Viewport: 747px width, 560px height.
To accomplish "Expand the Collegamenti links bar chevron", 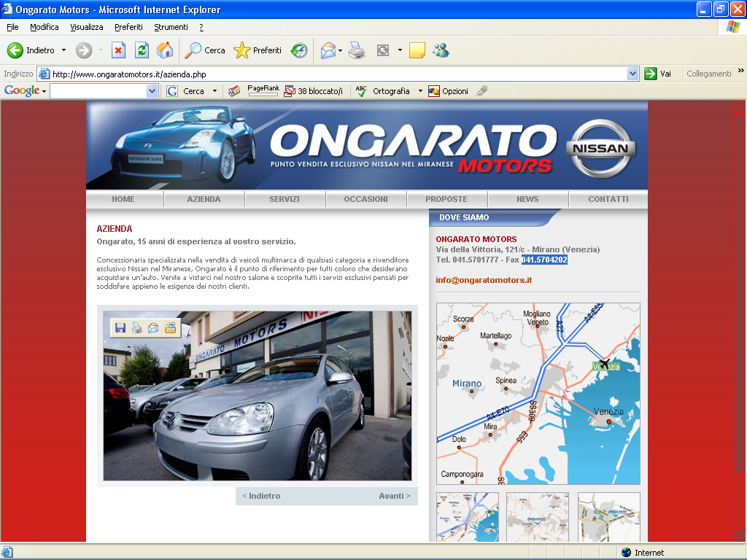I will [x=741, y=71].
